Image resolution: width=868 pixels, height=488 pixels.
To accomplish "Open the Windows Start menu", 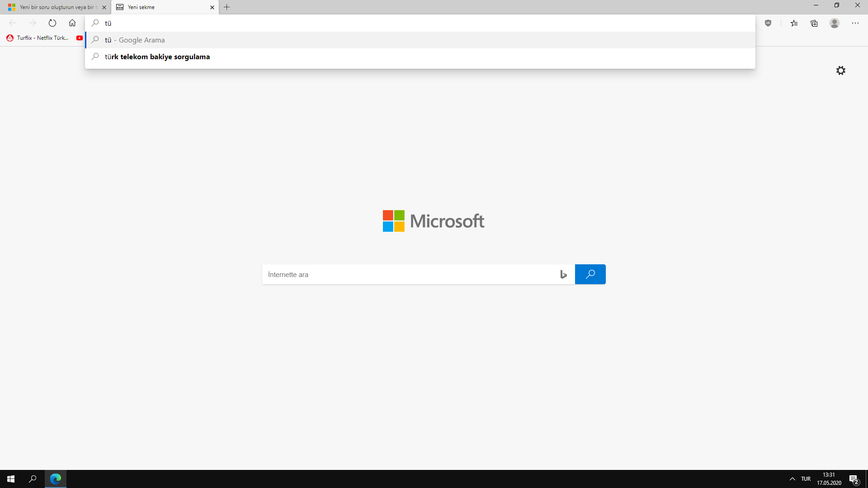I will point(11,479).
